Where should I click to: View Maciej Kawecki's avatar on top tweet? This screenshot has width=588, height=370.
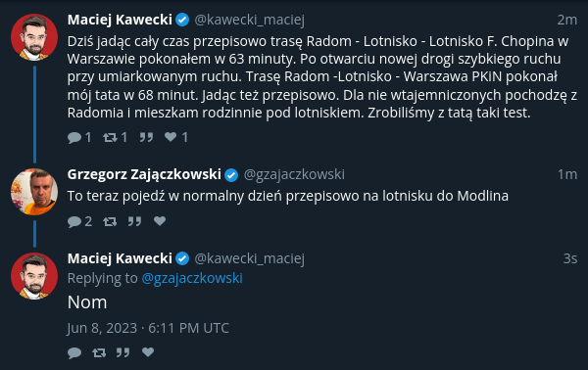pyautogui.click(x=34, y=37)
